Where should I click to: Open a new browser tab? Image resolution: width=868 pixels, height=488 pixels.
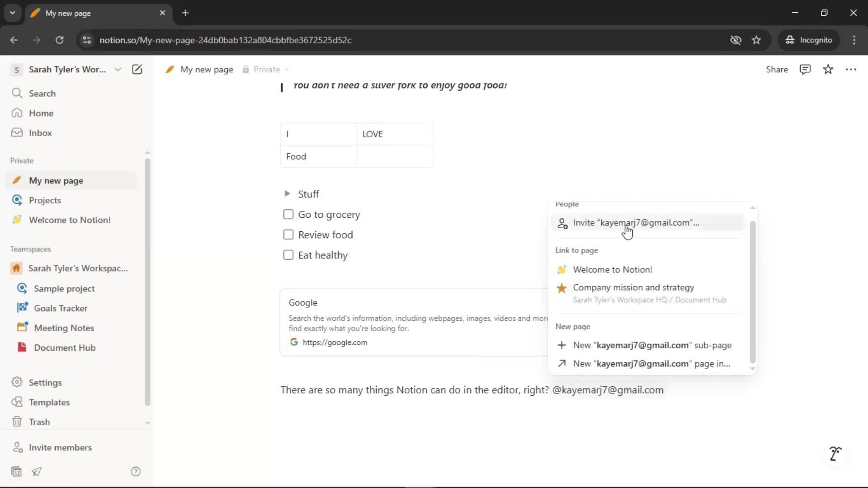pos(185,13)
